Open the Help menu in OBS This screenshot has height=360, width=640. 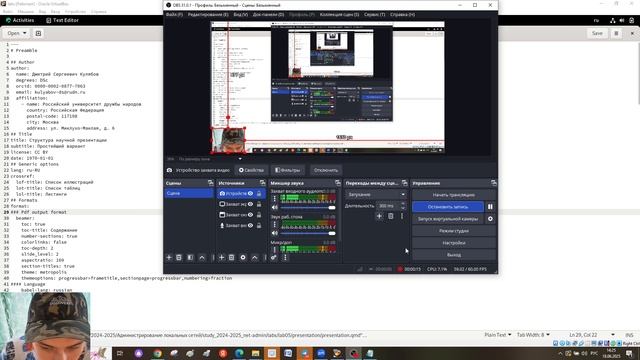[x=402, y=14]
